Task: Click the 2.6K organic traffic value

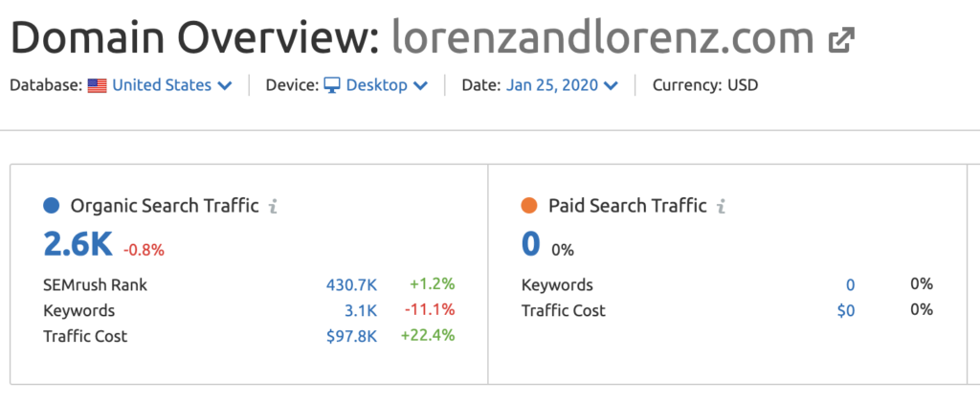Action: pyautogui.click(x=78, y=244)
